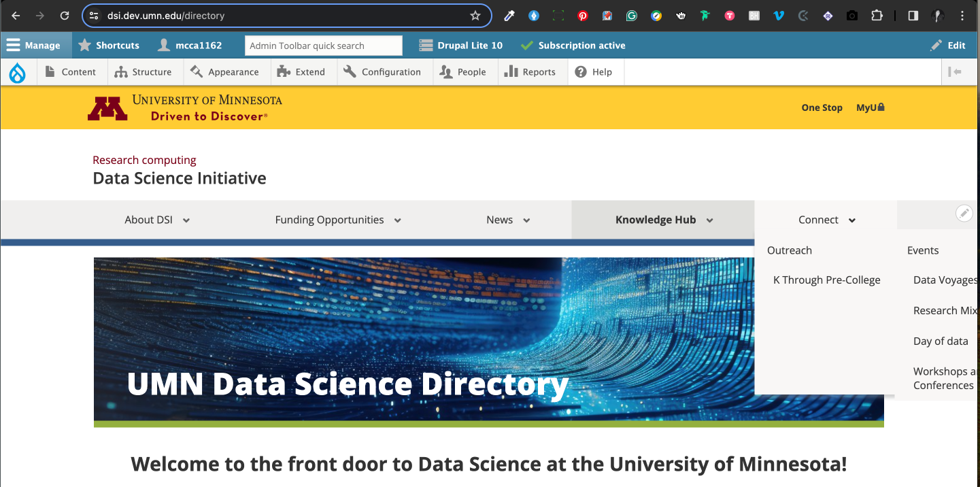Click the pencil contextual edit icon
980x487 pixels.
tap(964, 213)
